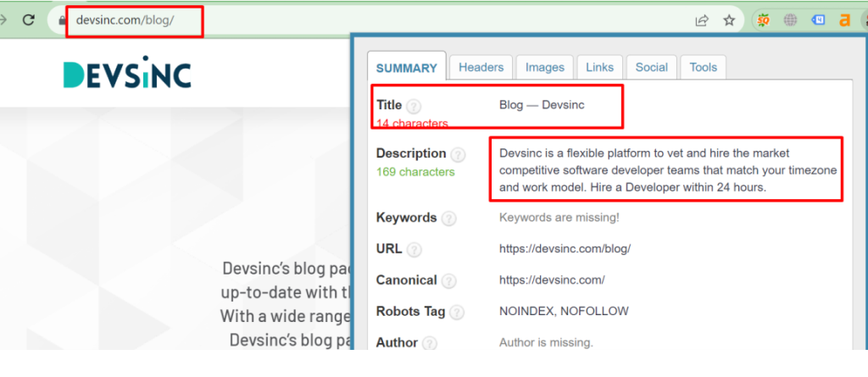Click the canonical value https://devsinc.com/
Viewport: 868px width, 377px height.
coord(552,280)
